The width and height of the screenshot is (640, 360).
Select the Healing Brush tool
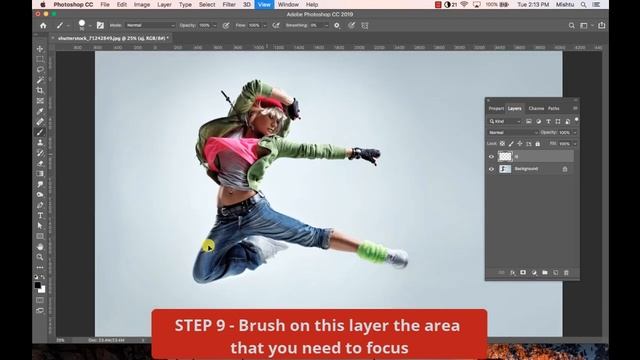[40, 122]
